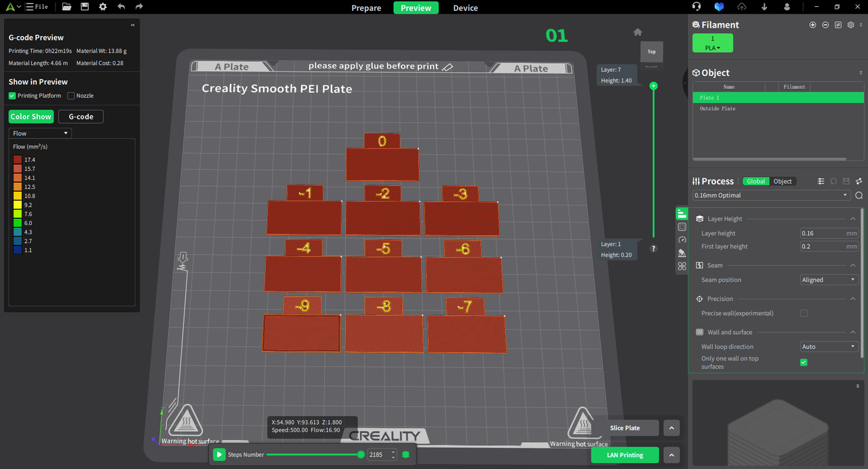Switch to the Device tab
The height and width of the screenshot is (469, 868).
coord(465,8)
